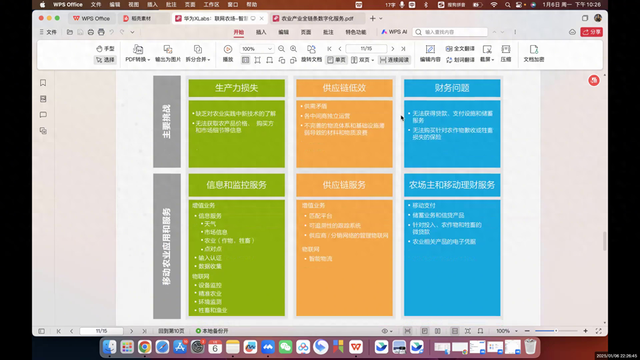The width and height of the screenshot is (640, 360).
Task: Click the zoom minus button in status bar
Action: click(527, 331)
